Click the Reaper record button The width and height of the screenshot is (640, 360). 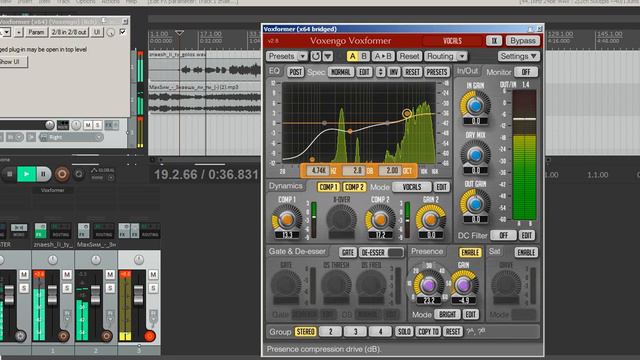(x=62, y=174)
